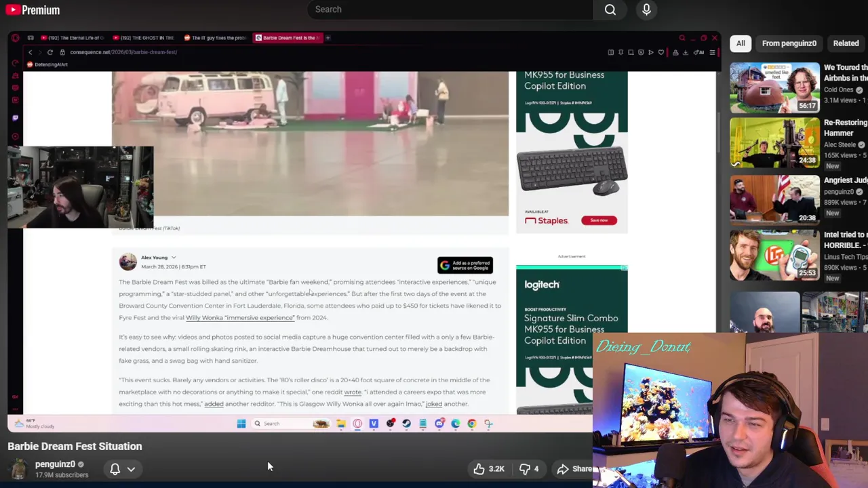The height and width of the screenshot is (488, 868).
Task: Click the consequence.net address bar URL
Action: (x=123, y=52)
